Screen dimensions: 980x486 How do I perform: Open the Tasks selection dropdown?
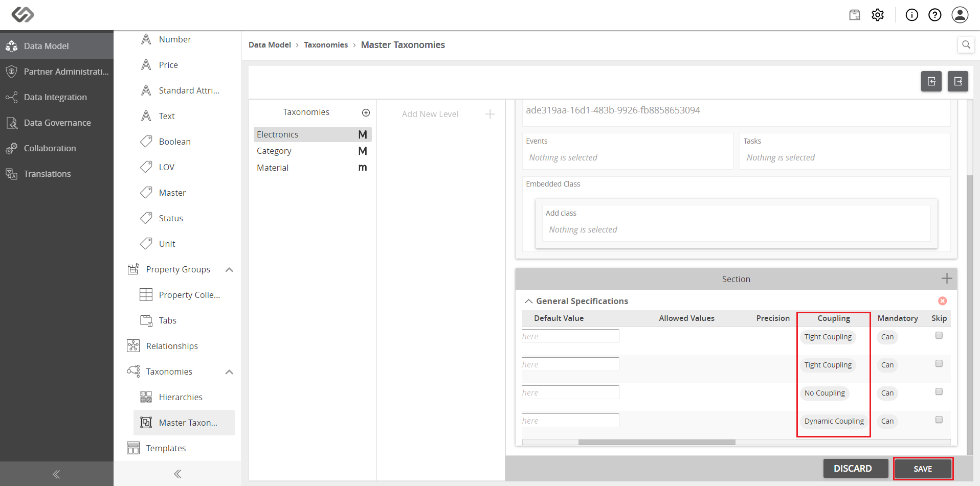point(845,157)
